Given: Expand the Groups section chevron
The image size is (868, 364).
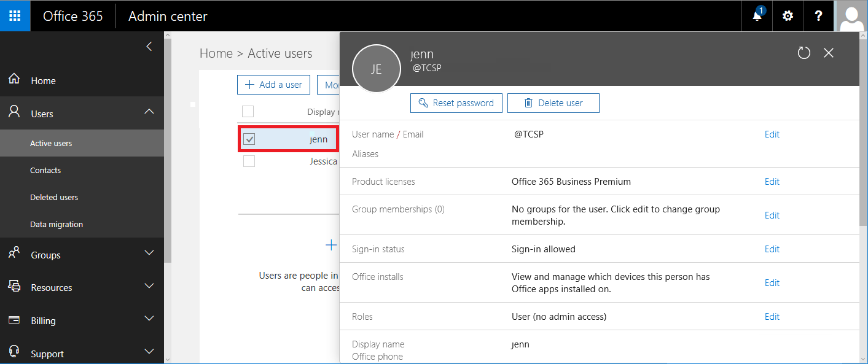Looking at the screenshot, I should click(149, 253).
